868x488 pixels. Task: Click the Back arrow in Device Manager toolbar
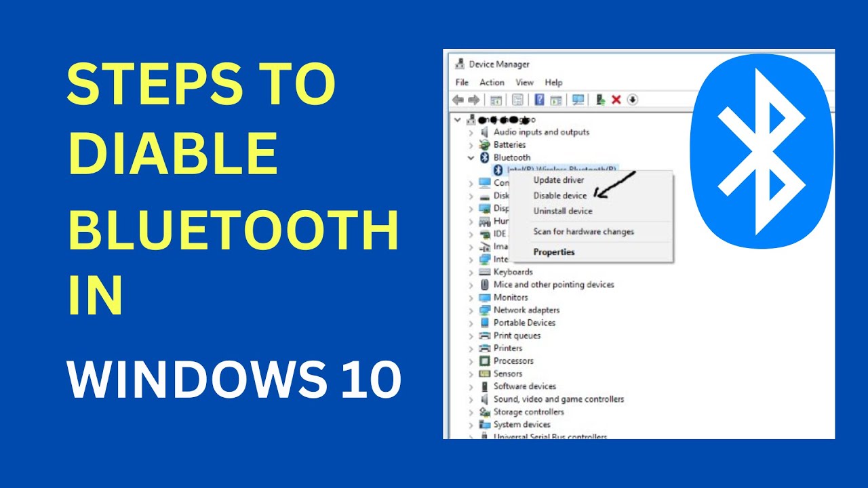point(458,100)
